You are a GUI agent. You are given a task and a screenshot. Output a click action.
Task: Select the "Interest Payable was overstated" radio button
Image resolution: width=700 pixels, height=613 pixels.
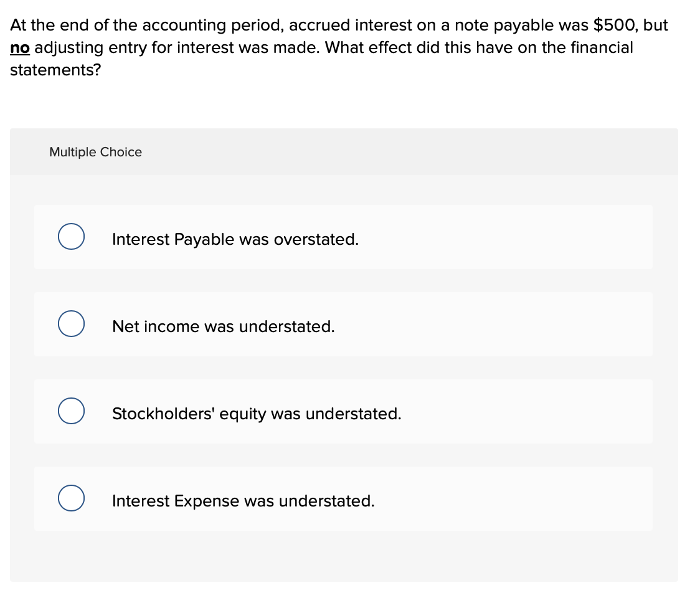tap(72, 237)
